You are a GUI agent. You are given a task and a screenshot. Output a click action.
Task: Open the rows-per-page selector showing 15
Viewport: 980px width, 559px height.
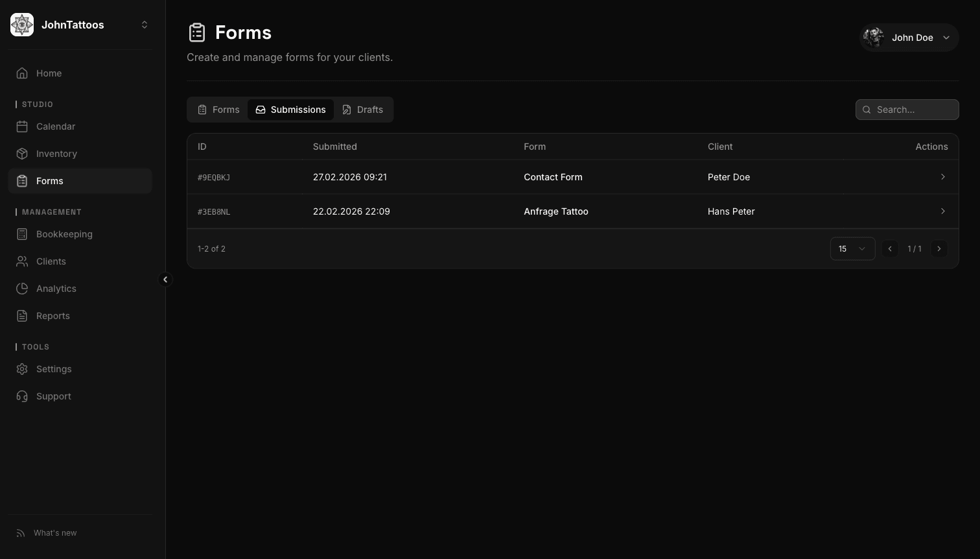(x=852, y=248)
